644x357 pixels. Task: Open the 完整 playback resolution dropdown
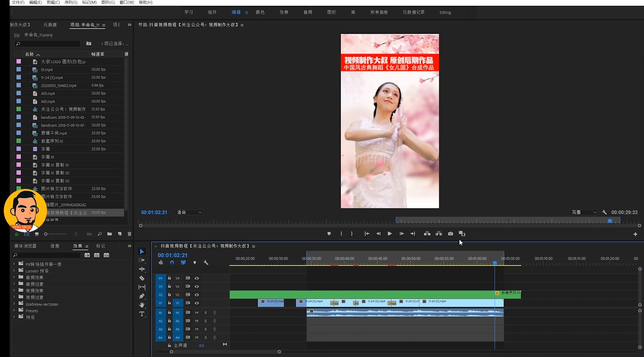(584, 212)
